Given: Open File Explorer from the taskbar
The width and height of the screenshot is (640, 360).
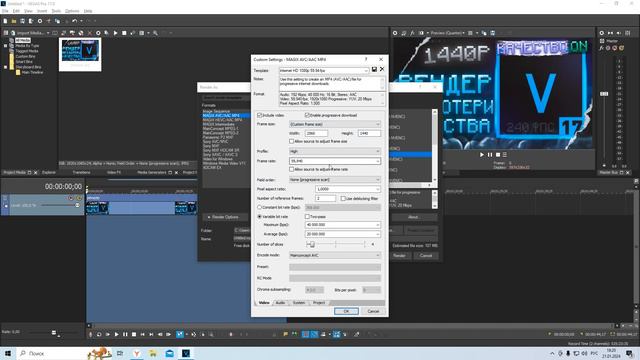Looking at the screenshot, I should tap(153, 353).
